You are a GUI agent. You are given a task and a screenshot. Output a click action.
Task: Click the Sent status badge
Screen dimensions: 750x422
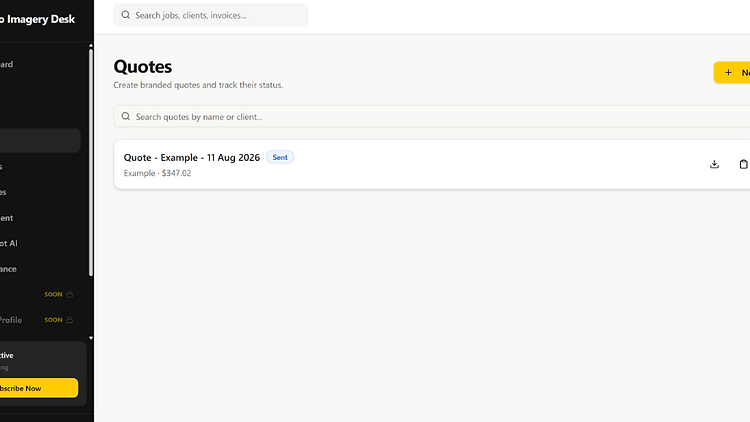point(280,157)
